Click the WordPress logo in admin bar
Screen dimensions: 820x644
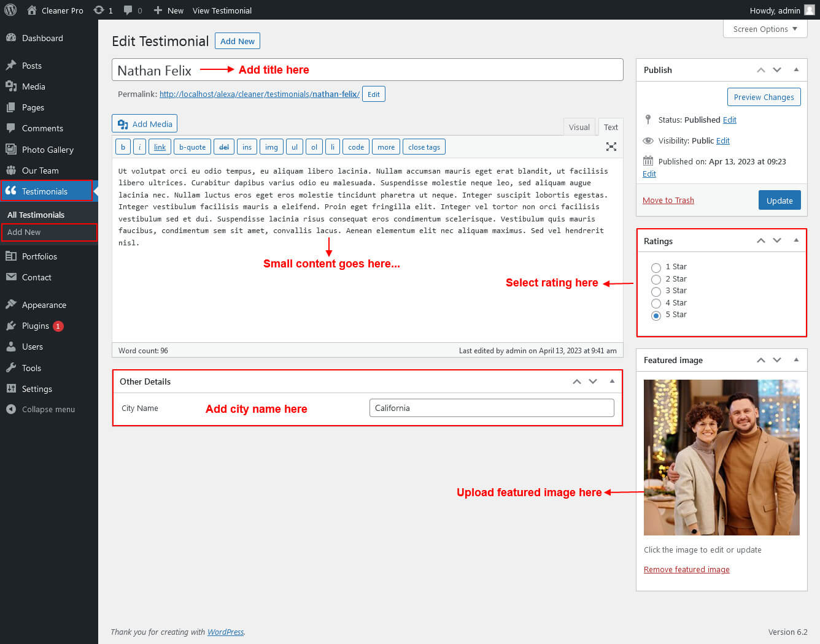10,10
